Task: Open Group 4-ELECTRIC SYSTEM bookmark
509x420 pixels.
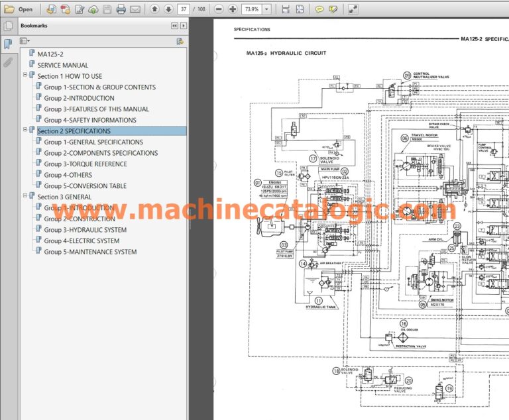Action: [82, 241]
